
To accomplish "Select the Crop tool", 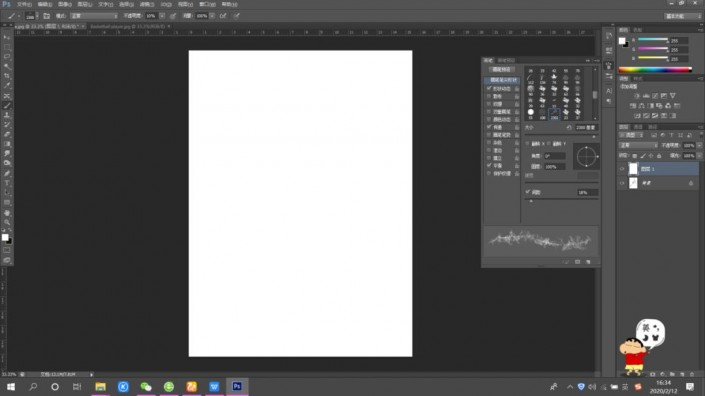I will (x=7, y=76).
